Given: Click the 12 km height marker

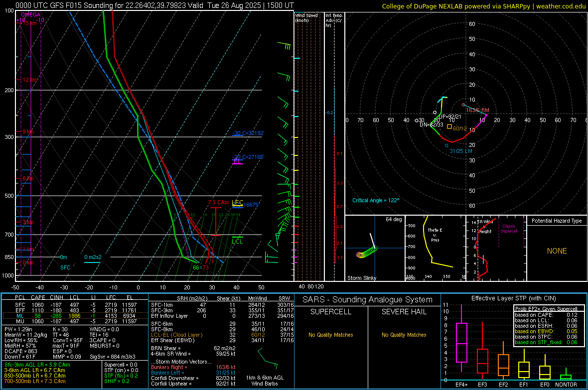Looking at the screenshot, I should 30,80.
